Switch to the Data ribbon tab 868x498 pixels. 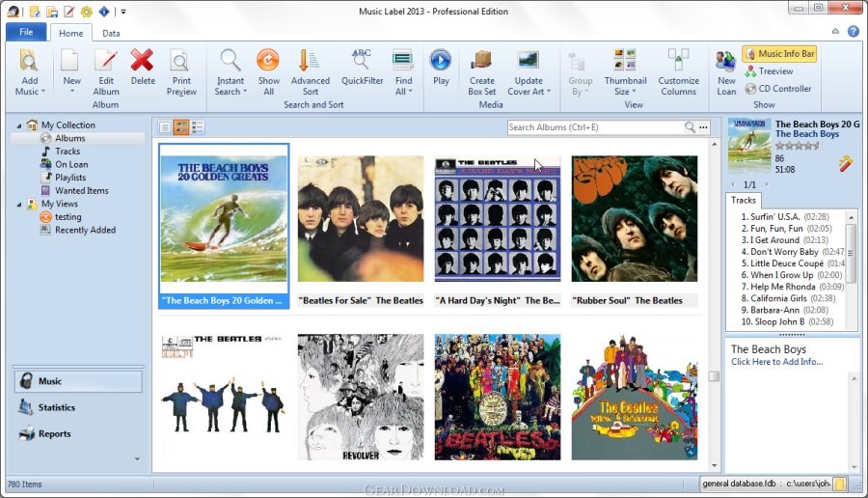(x=111, y=33)
